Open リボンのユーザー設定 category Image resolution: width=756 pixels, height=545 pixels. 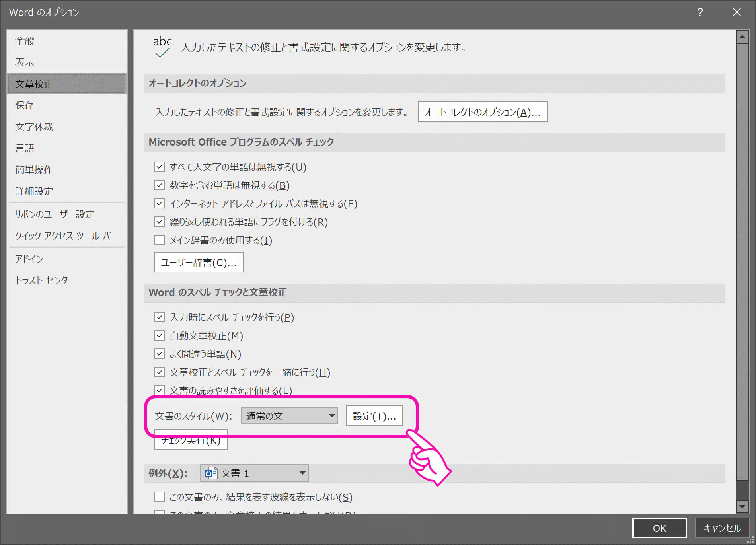(66, 214)
